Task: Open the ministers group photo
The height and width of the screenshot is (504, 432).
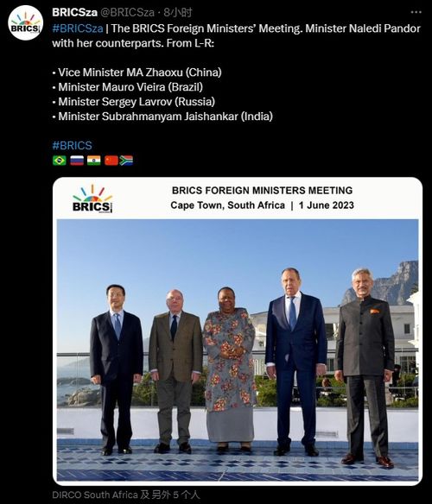Action: 238,350
